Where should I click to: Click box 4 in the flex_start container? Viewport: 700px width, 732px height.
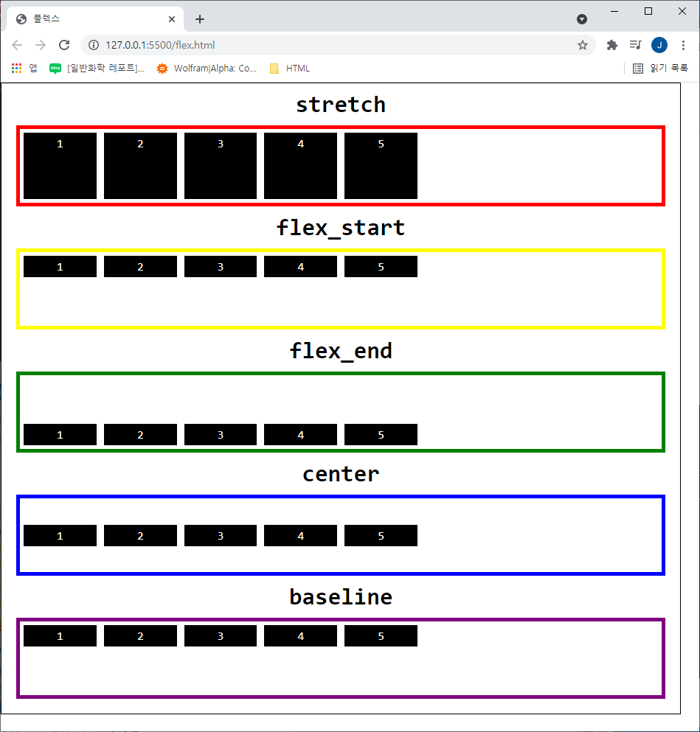[x=301, y=267]
